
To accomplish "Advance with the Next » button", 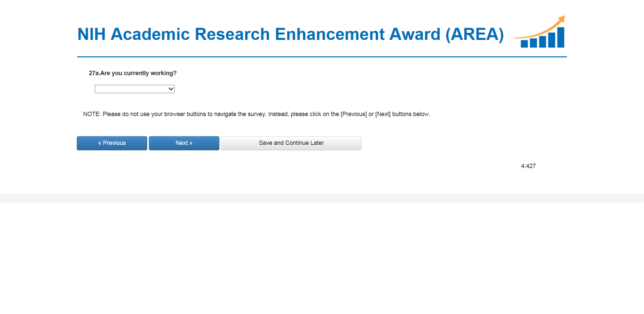I will tap(184, 143).
